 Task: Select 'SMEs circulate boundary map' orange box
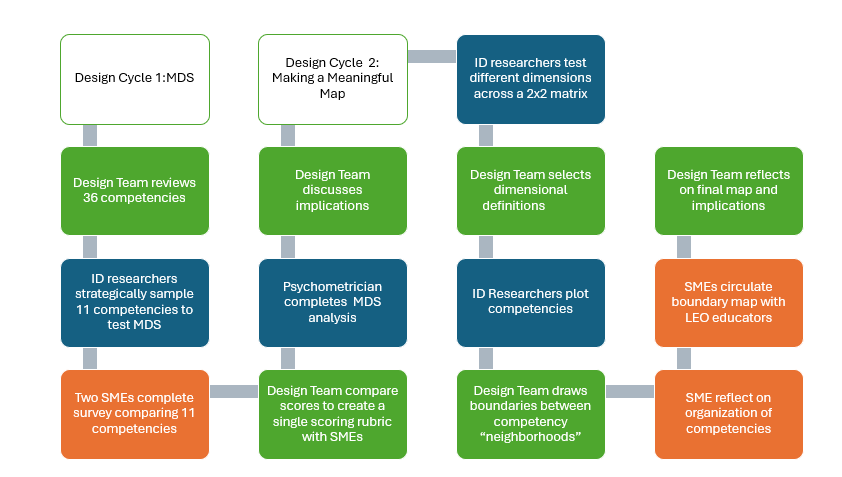click(x=729, y=303)
